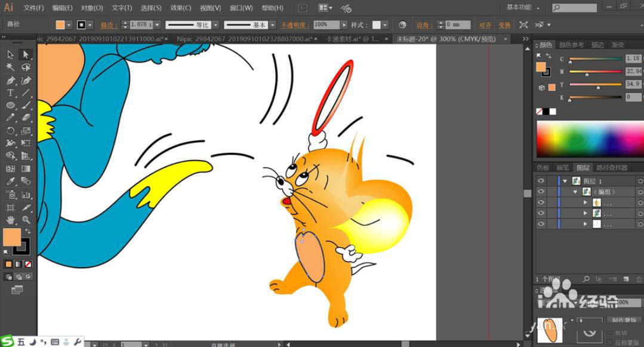Select the Column Graph tool
The width and height of the screenshot is (644, 347).
(x=26, y=195)
